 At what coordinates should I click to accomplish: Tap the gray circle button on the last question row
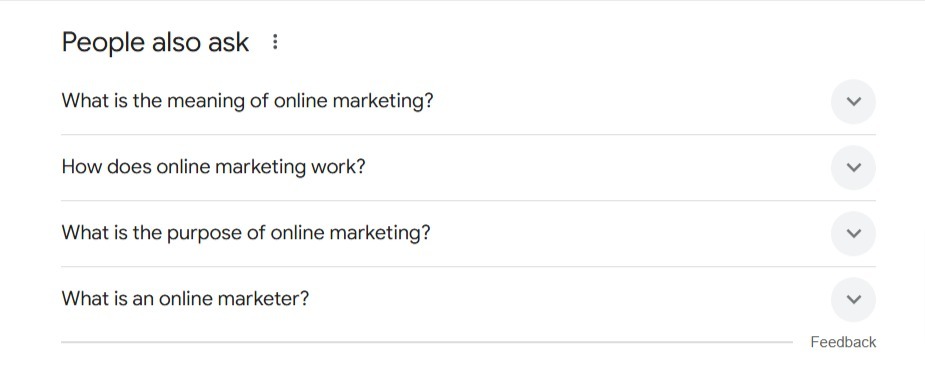[x=853, y=300]
